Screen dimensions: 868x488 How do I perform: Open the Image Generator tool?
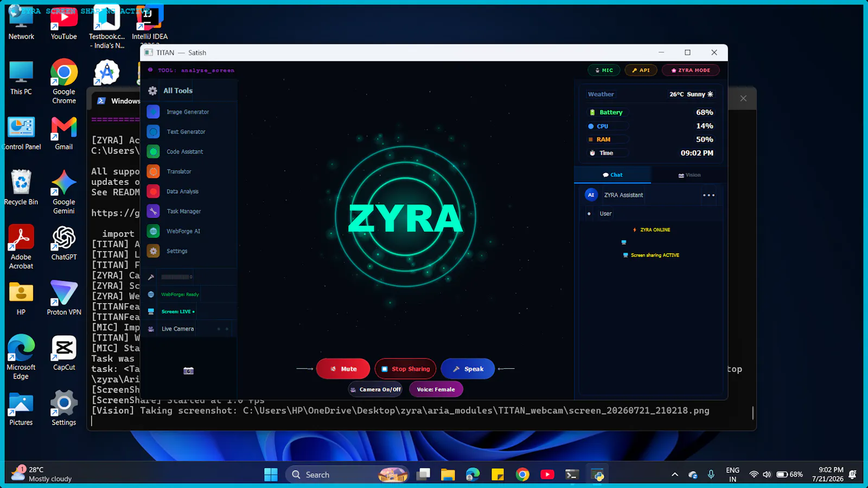click(x=188, y=112)
